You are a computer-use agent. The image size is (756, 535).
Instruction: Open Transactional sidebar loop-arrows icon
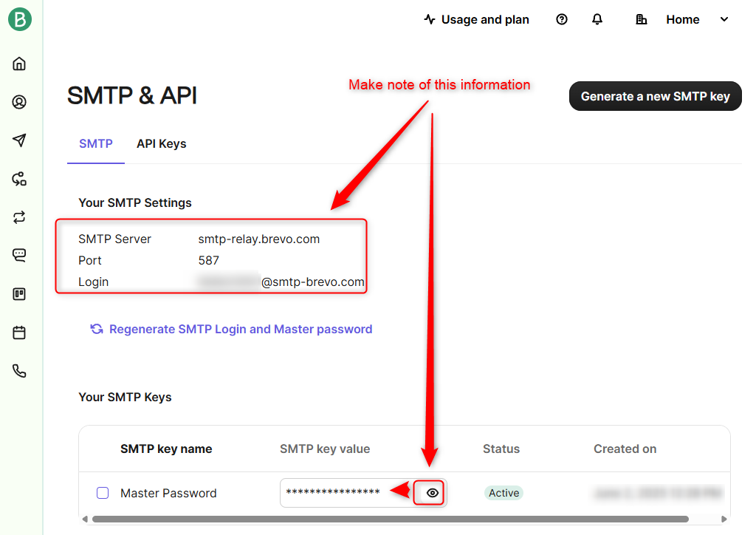tap(19, 217)
